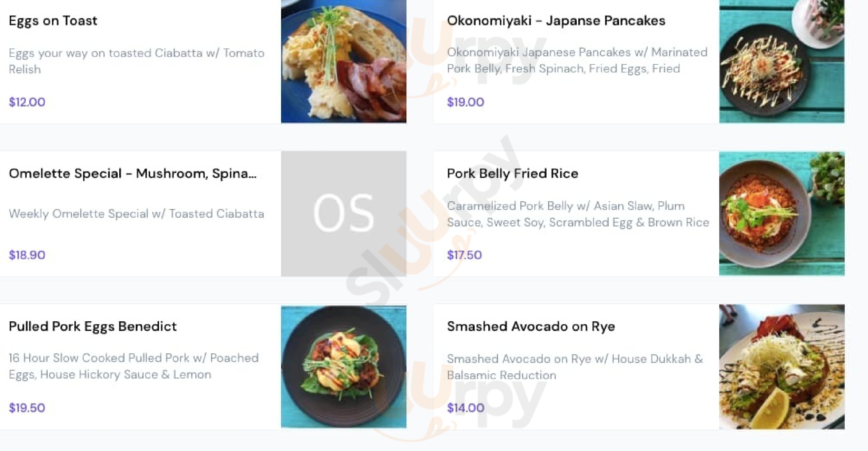
Task: Open the Smashed Avocado on Rye title
Action: [531, 326]
